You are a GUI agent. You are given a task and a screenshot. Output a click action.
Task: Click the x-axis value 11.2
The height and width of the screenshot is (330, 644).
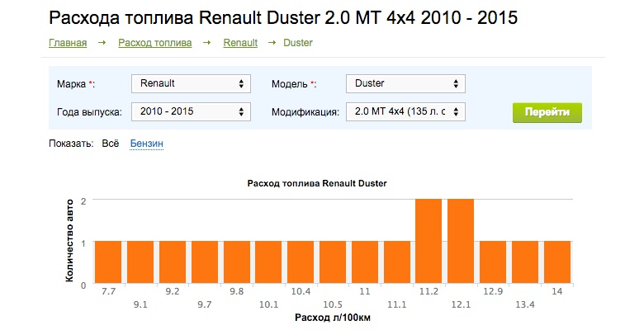(429, 291)
